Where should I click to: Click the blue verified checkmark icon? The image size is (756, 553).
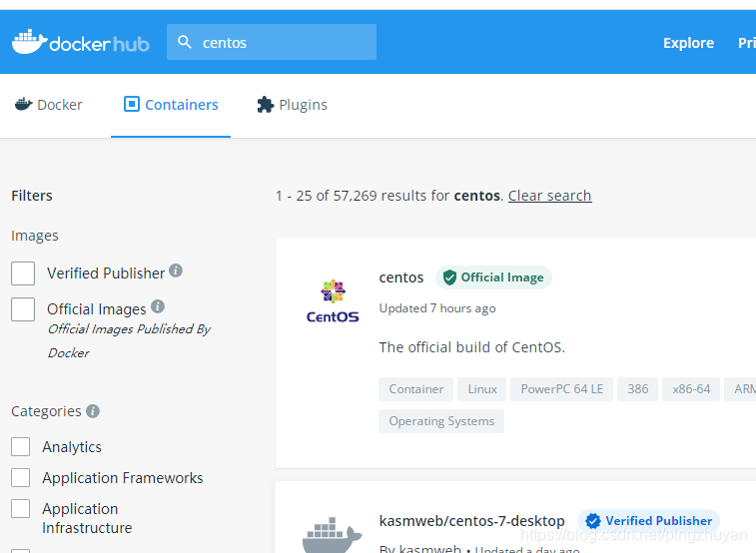click(592, 521)
